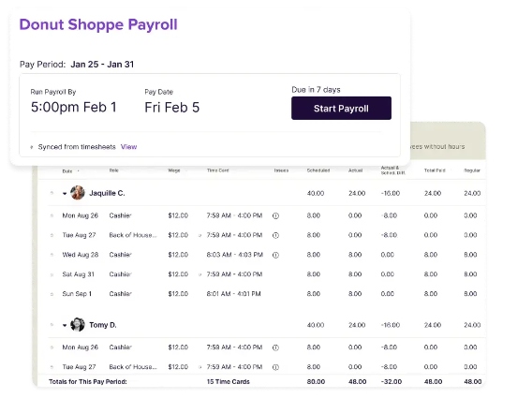Click the 8:03 AM - 4:03 PM time card
Viewport: 532px width, 399px height.
click(x=235, y=255)
